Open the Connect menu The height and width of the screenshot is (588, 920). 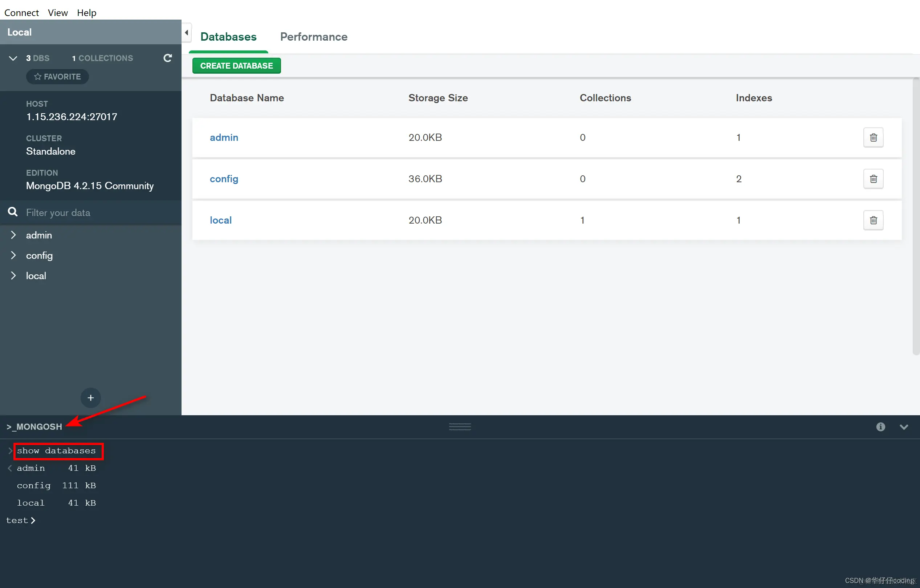click(21, 13)
